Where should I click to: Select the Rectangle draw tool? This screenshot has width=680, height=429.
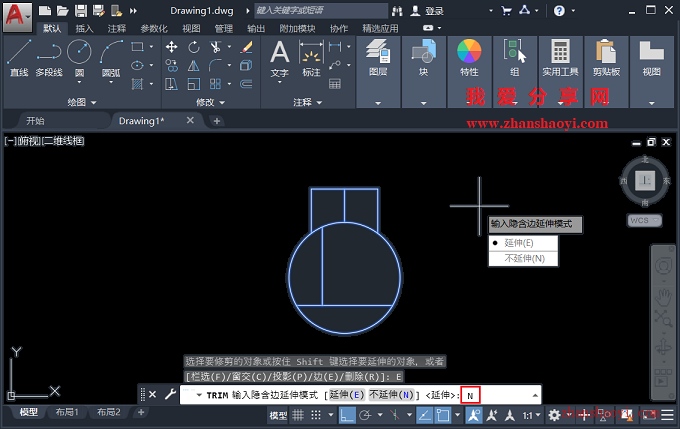[137, 46]
